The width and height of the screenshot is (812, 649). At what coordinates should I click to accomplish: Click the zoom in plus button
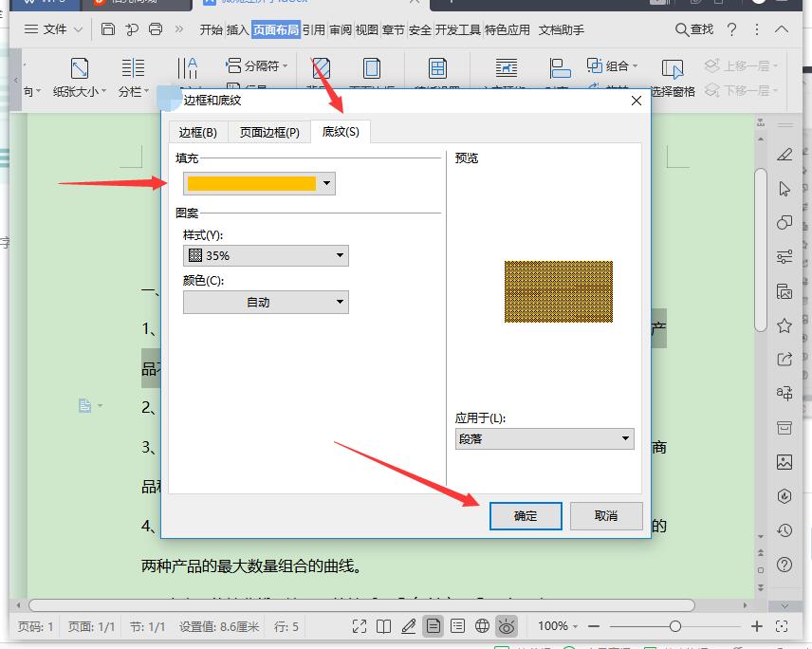click(x=757, y=626)
